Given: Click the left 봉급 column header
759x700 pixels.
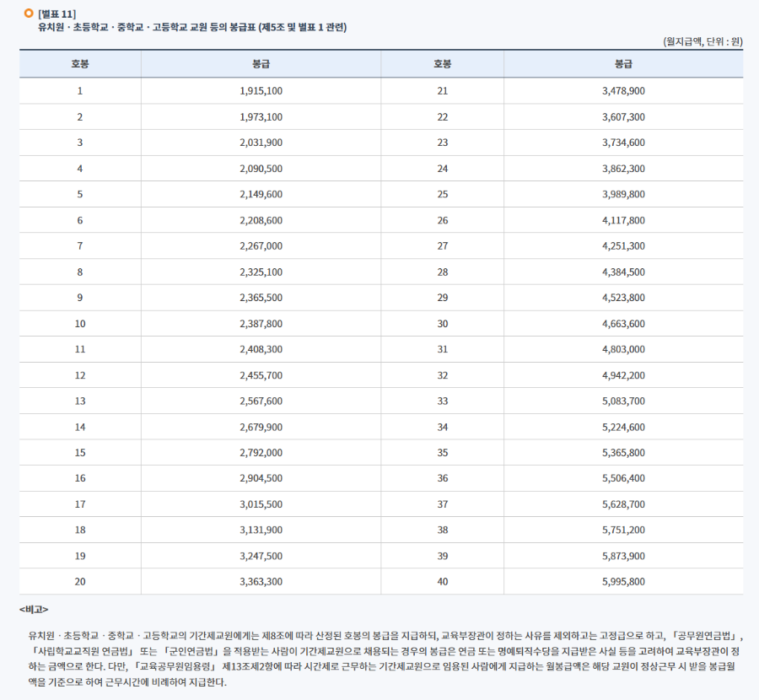Looking at the screenshot, I should 260,64.
